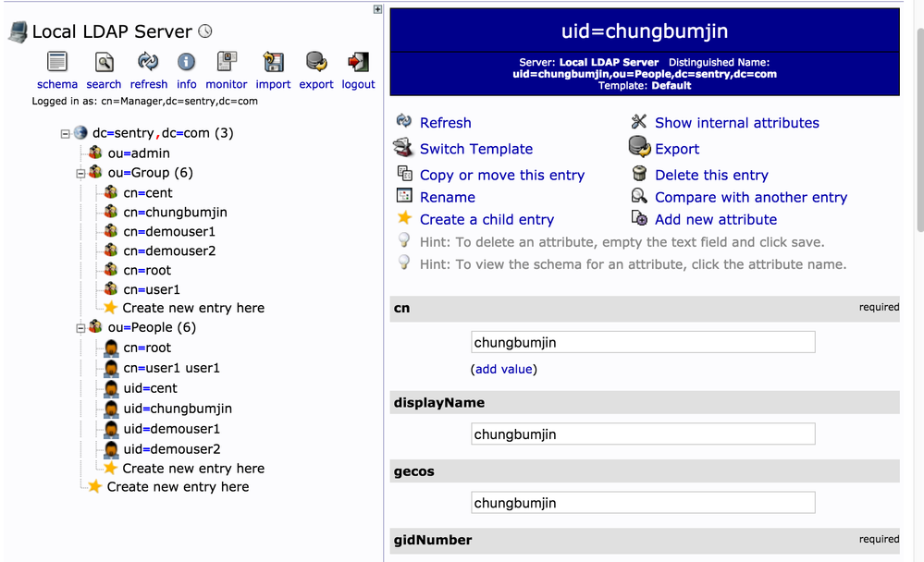Image resolution: width=924 pixels, height=562 pixels.
Task: Click the gecos value input field
Action: 643,503
